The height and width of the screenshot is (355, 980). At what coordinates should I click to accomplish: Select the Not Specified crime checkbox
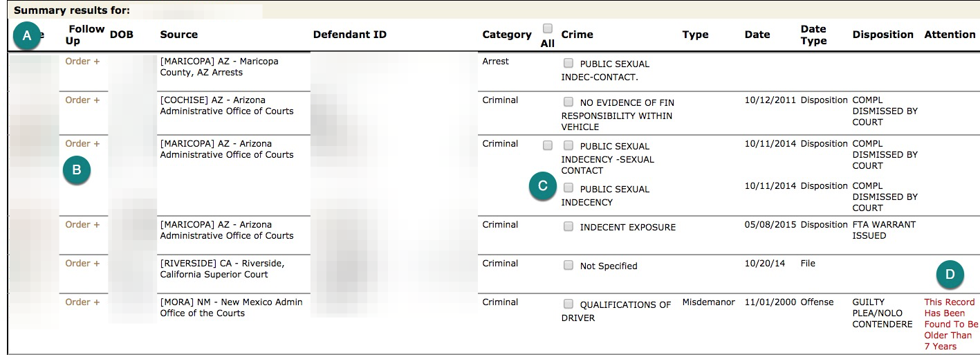[568, 265]
